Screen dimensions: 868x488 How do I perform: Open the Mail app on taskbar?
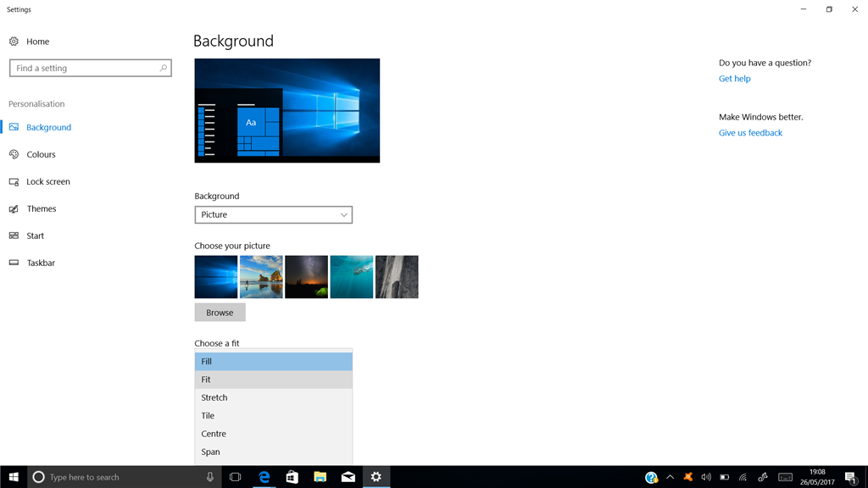[348, 477]
